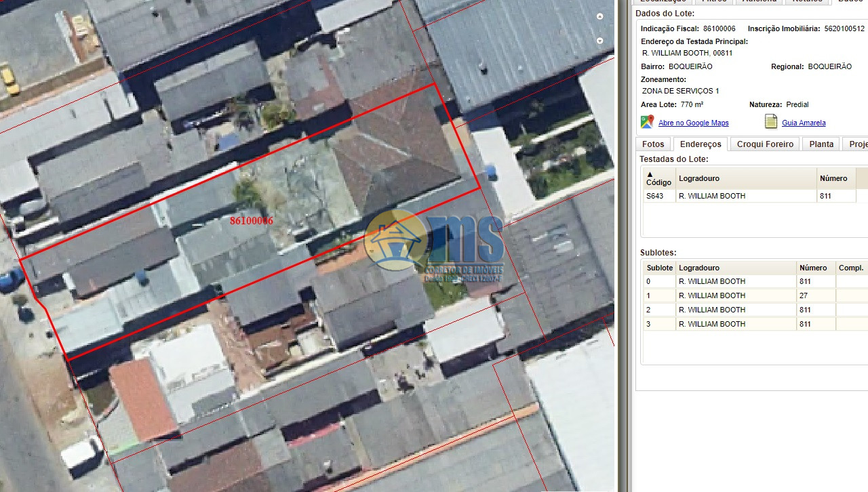Select R. WILLIAM BOOTH in Testadas row
The image size is (868, 492).
(746, 196)
